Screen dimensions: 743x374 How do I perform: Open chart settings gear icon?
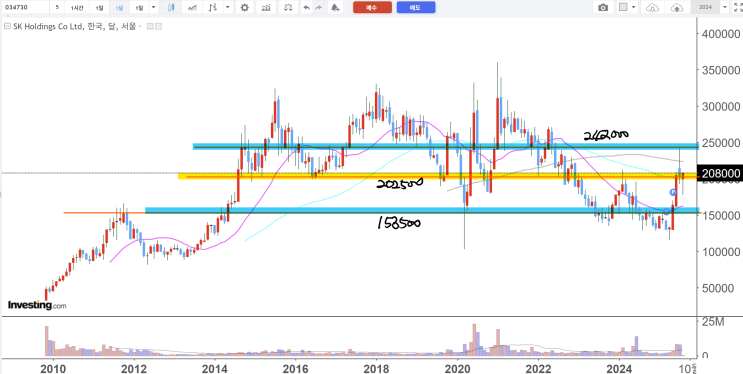coord(245,7)
